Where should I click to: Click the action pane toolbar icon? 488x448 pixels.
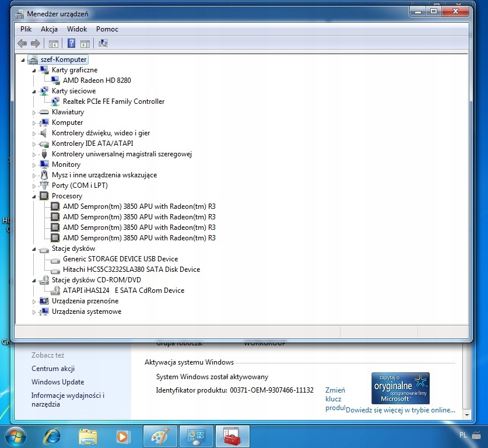tap(85, 44)
